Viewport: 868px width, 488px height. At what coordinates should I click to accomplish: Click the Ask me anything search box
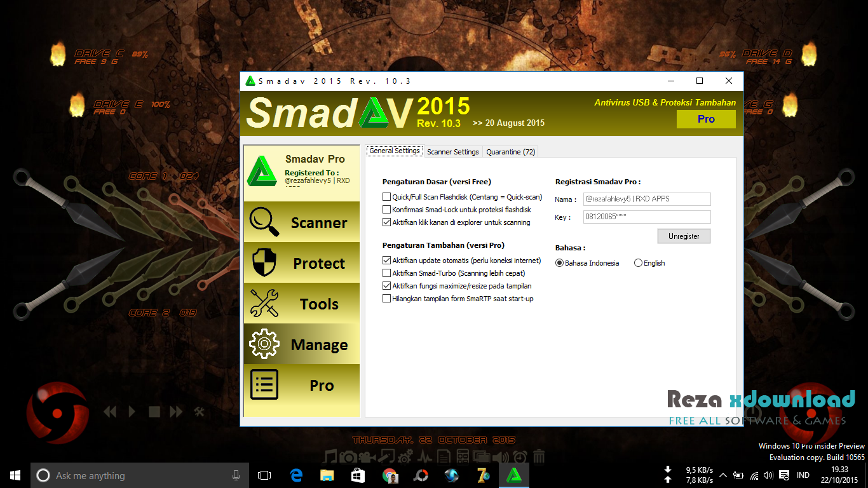point(139,475)
